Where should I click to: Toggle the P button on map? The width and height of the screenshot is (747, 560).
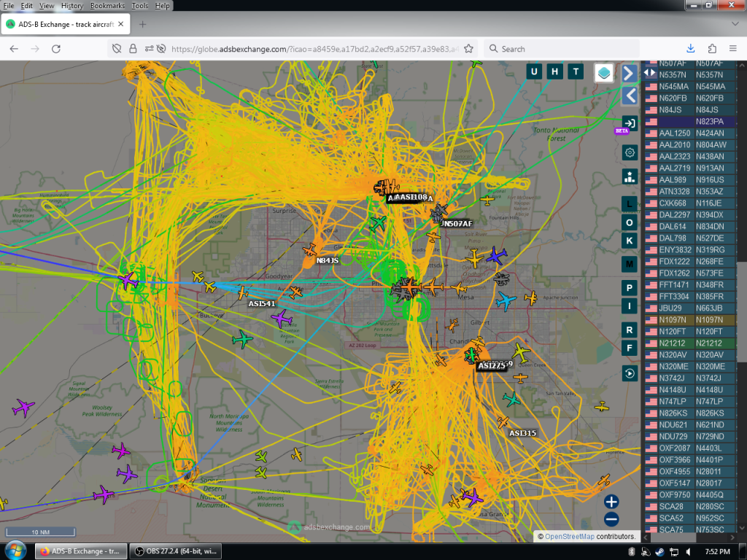pyautogui.click(x=630, y=288)
